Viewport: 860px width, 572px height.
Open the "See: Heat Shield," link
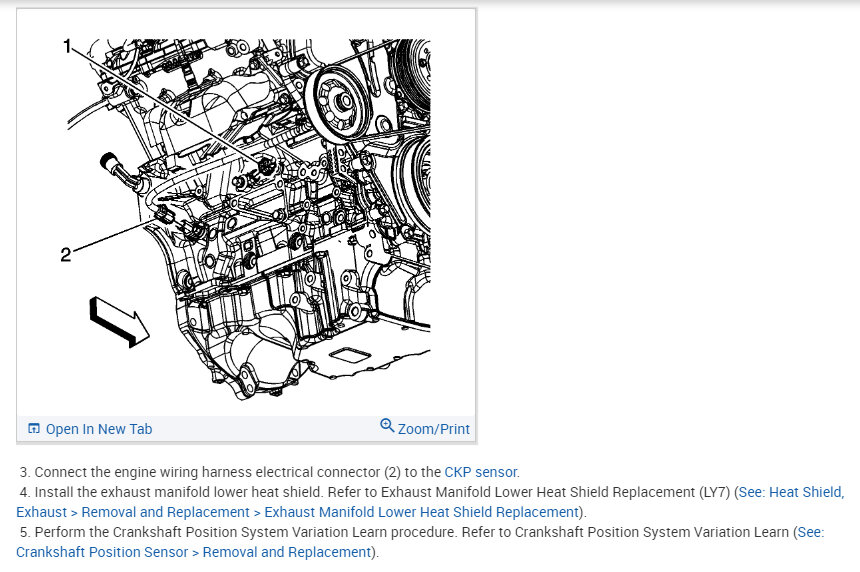click(791, 492)
